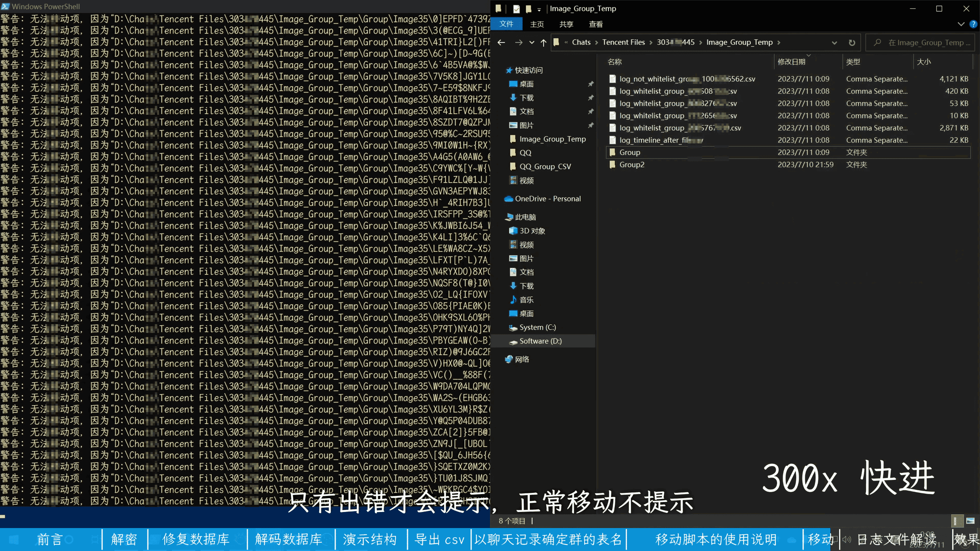Click the Up one level arrow
980x551 pixels.
click(543, 42)
